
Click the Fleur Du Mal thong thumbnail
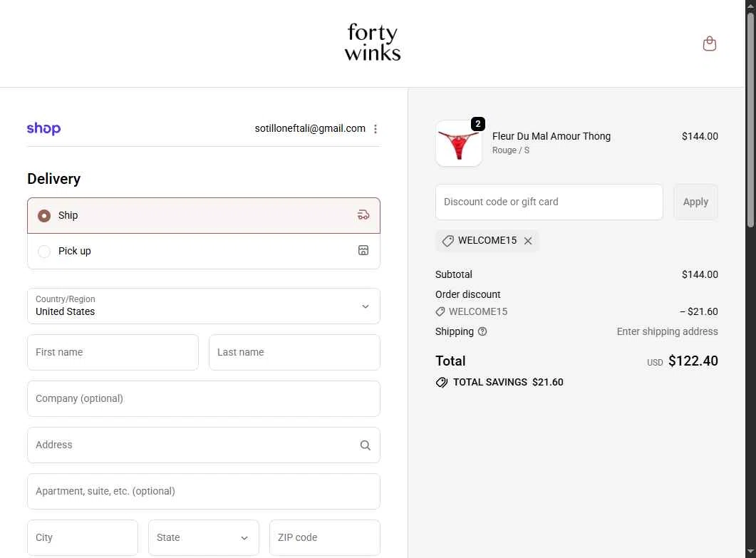tap(459, 143)
